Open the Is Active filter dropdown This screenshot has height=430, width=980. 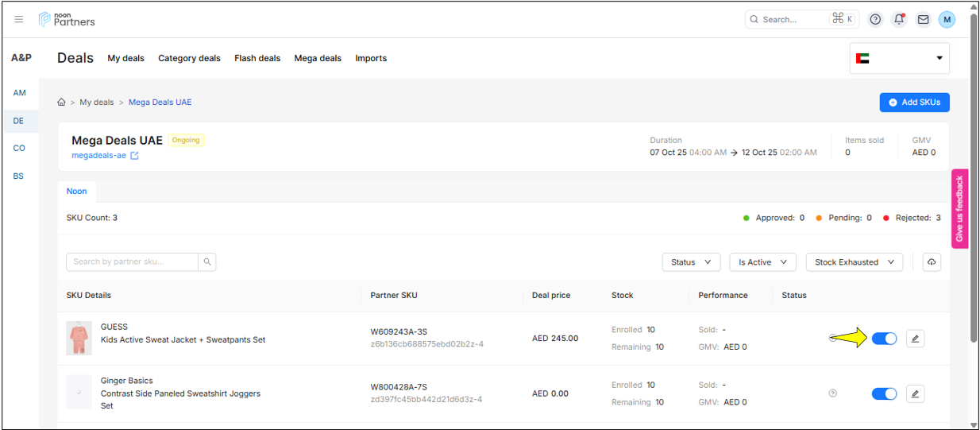[x=762, y=262]
